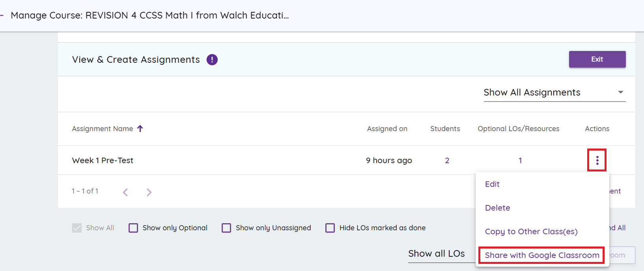Select Copy to Other Class(es)
This screenshot has width=644, height=271.
click(x=531, y=231)
